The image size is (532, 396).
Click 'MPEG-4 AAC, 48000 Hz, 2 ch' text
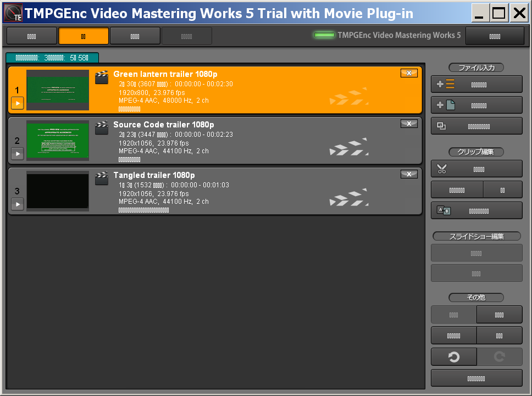click(x=164, y=101)
